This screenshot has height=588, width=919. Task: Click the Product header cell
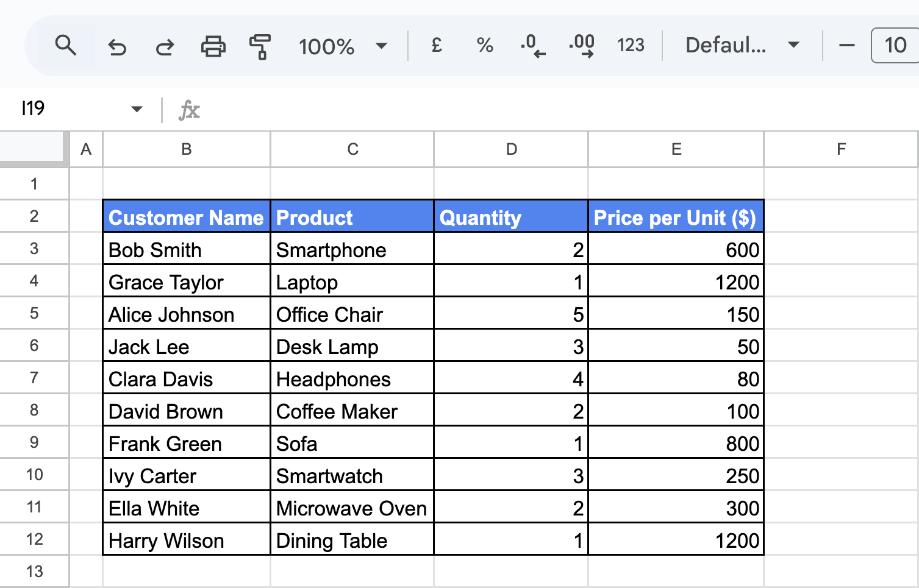tap(352, 216)
